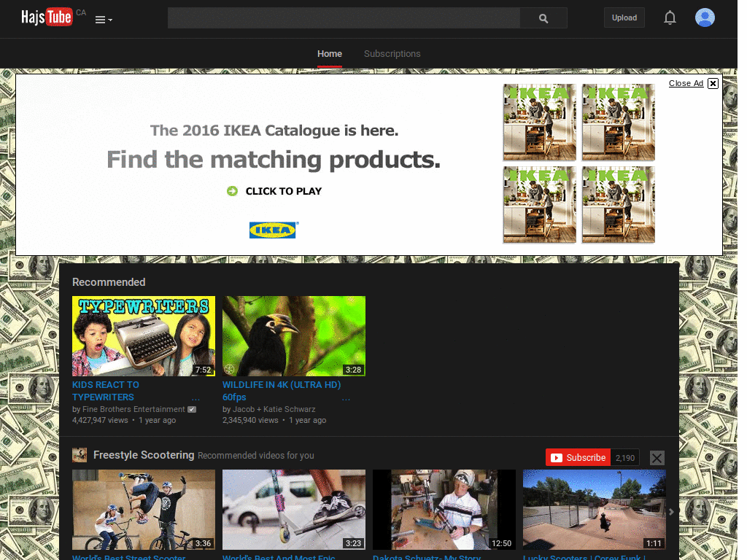
Task: Click the HajsTube logo
Action: click(x=47, y=17)
